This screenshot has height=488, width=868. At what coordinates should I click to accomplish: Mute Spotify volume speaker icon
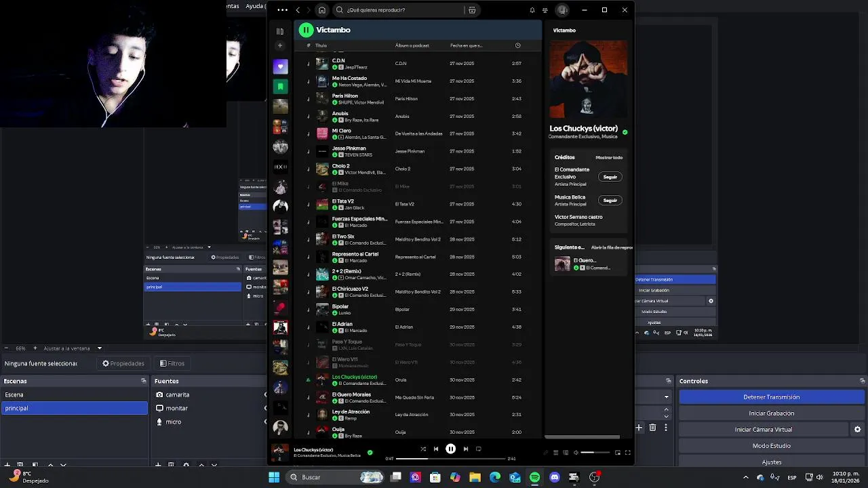pyautogui.click(x=576, y=453)
